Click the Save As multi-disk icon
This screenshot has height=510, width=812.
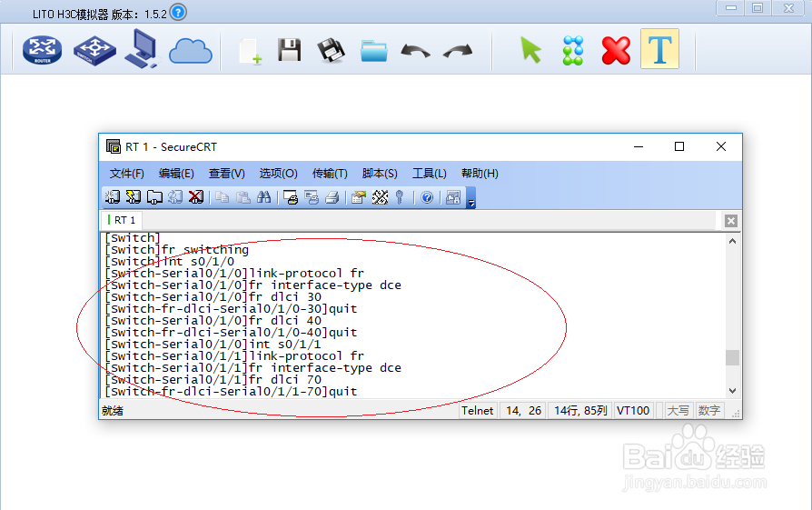331,50
